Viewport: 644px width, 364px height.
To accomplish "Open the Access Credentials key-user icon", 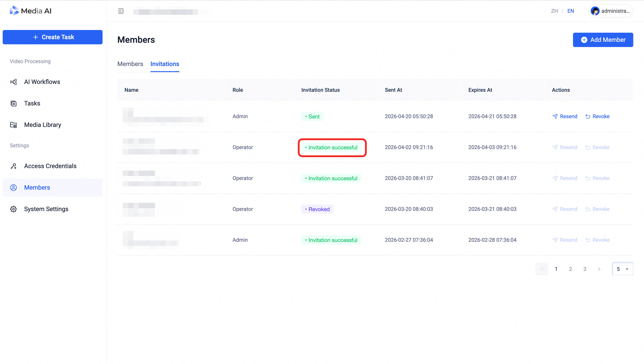I will coord(13,166).
